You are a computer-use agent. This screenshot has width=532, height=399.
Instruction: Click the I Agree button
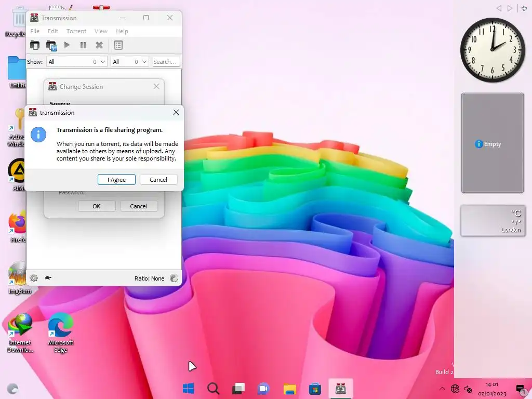pos(116,179)
